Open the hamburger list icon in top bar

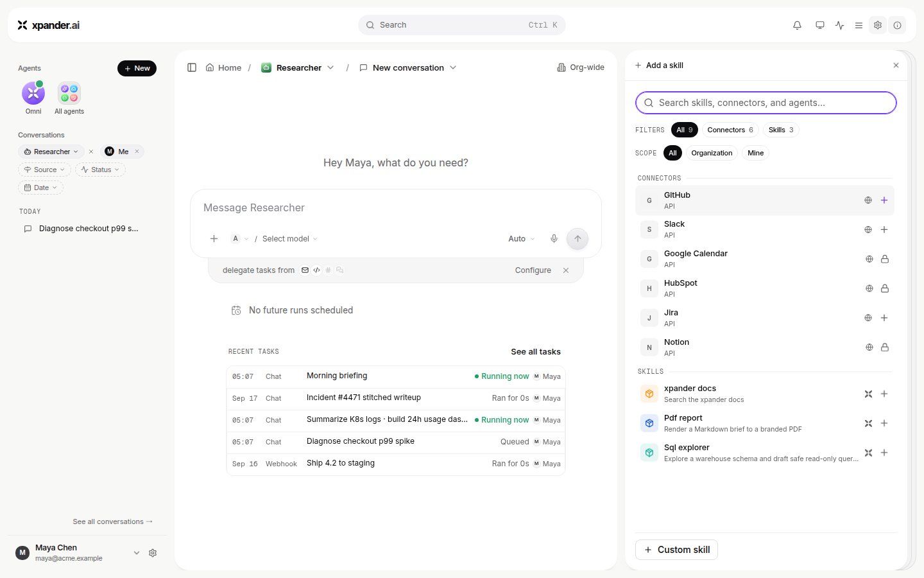coord(859,25)
